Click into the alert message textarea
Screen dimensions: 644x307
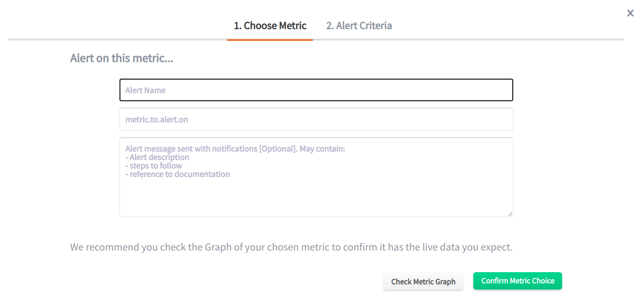click(x=316, y=177)
